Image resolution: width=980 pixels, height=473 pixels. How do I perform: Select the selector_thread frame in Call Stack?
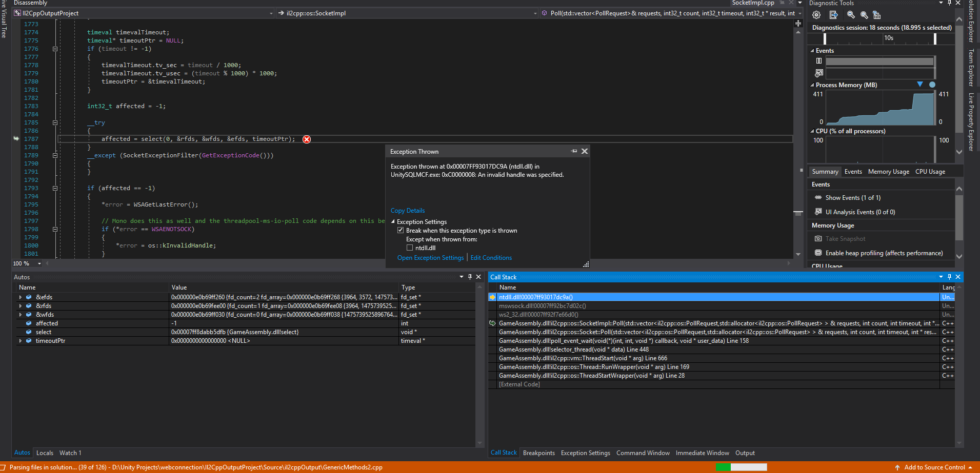click(573, 349)
